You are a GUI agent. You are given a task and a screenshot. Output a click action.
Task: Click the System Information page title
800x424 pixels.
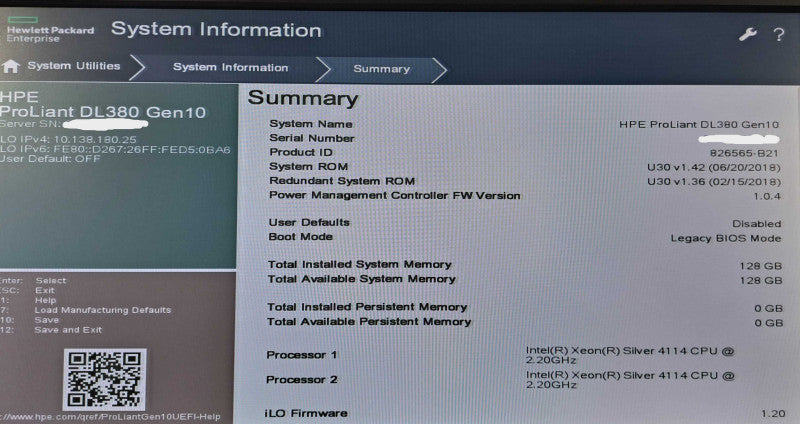click(216, 30)
